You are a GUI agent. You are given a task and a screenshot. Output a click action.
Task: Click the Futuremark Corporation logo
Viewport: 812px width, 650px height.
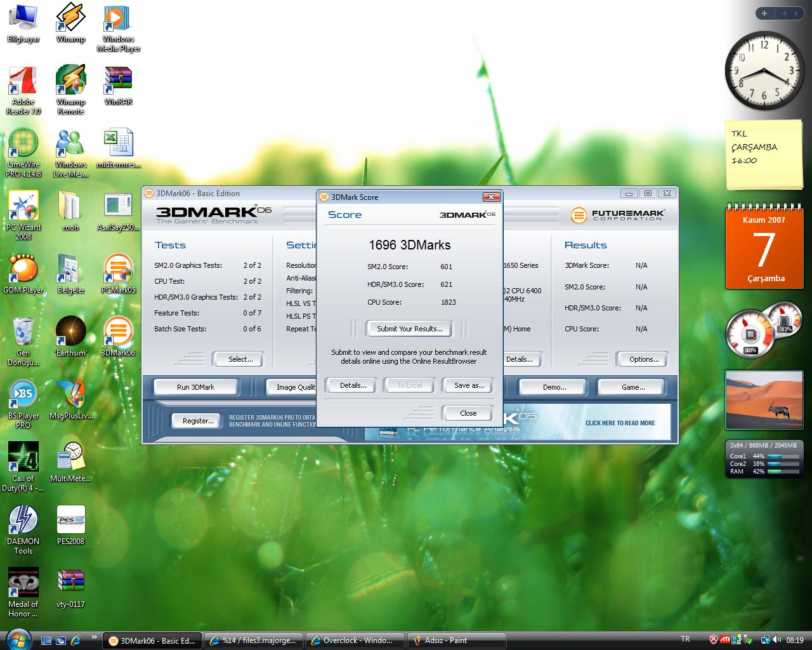pos(617,215)
